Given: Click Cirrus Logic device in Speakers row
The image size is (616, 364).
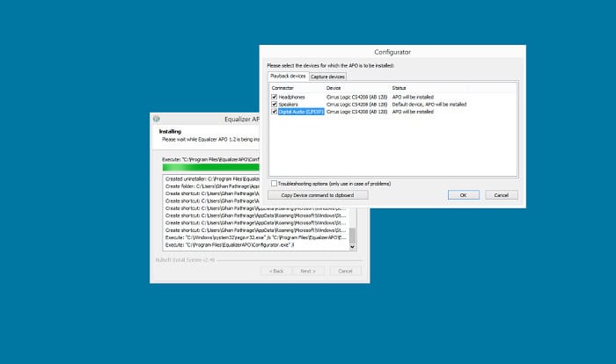Looking at the screenshot, I should (356, 104).
